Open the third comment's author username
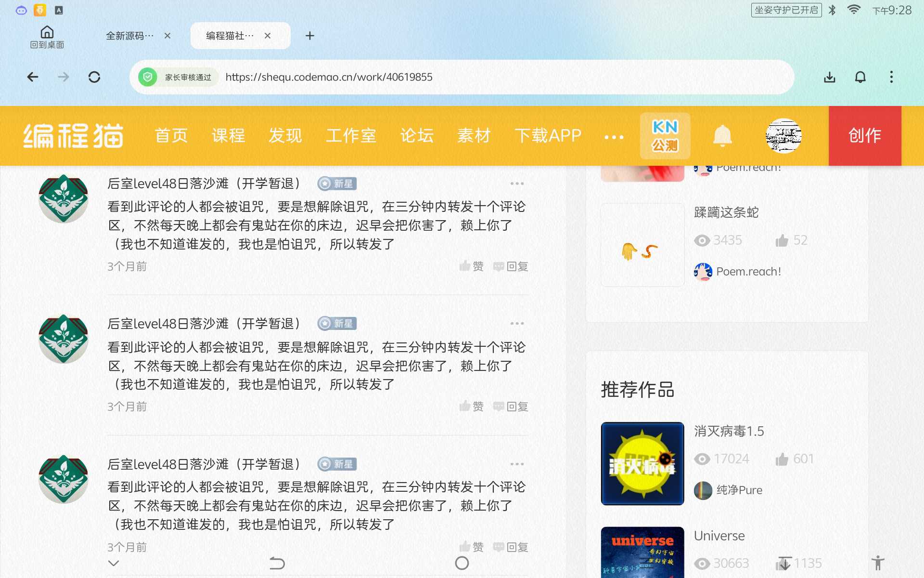Image resolution: width=924 pixels, height=578 pixels. tap(205, 464)
